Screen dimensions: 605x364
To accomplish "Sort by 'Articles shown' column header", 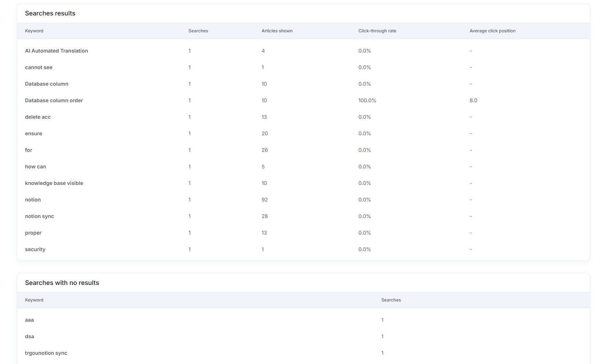I will tap(277, 31).
